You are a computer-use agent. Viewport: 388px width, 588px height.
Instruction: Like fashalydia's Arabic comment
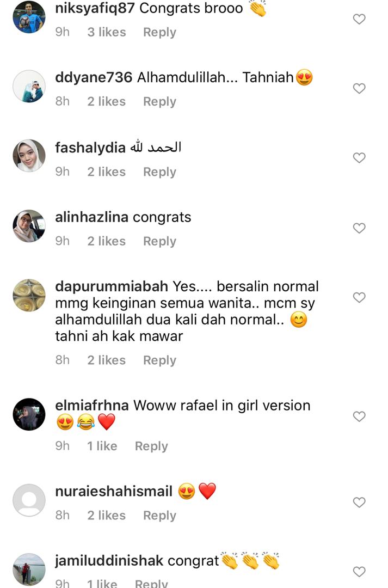click(359, 157)
